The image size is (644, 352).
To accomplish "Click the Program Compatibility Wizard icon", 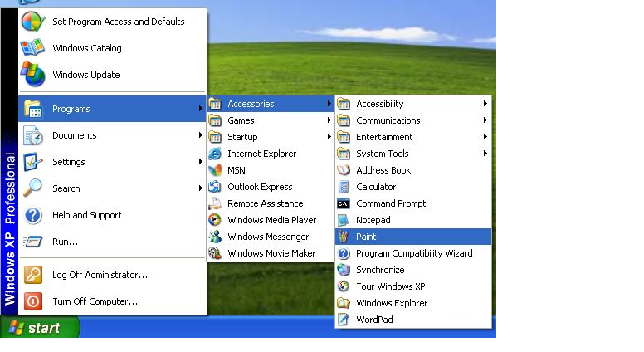I will pos(344,253).
